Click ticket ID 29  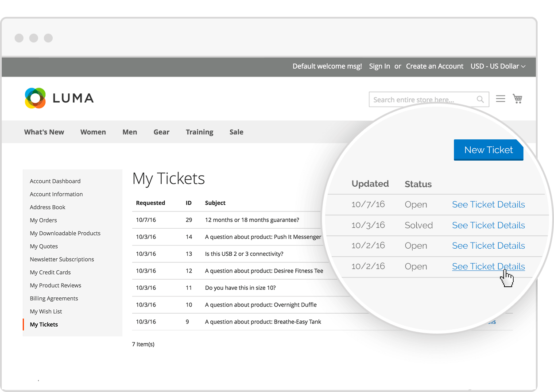click(189, 220)
